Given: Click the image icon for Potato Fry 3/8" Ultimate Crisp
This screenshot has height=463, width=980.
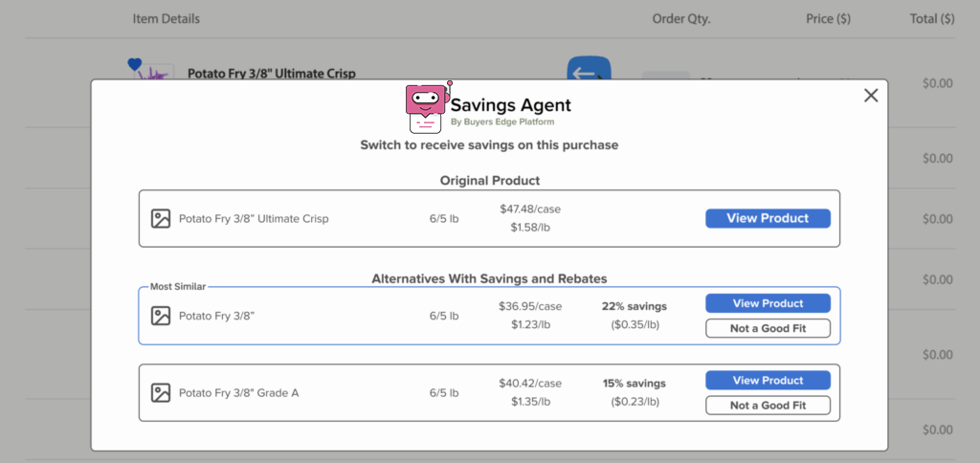Looking at the screenshot, I should [x=161, y=219].
